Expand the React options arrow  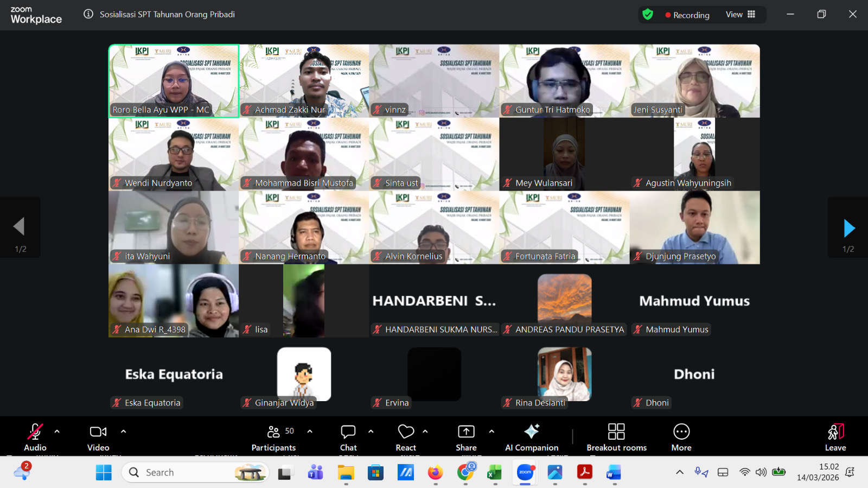(x=425, y=432)
